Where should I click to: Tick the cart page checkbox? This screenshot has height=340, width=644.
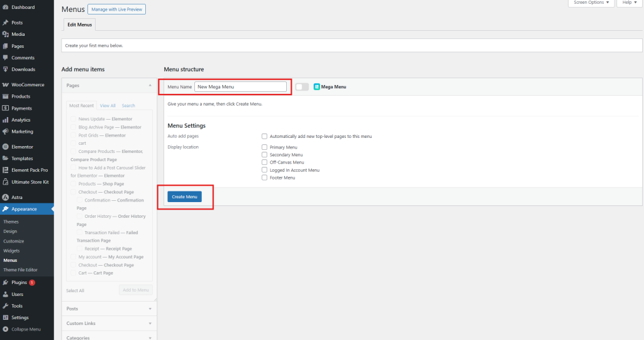click(73, 143)
